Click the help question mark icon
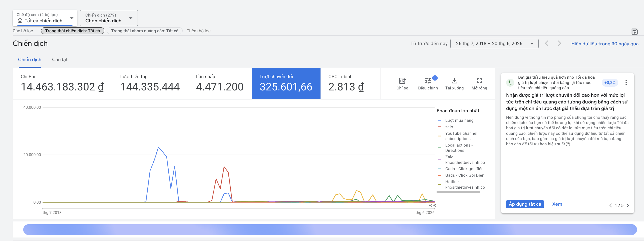The width and height of the screenshot is (644, 241). (x=568, y=144)
